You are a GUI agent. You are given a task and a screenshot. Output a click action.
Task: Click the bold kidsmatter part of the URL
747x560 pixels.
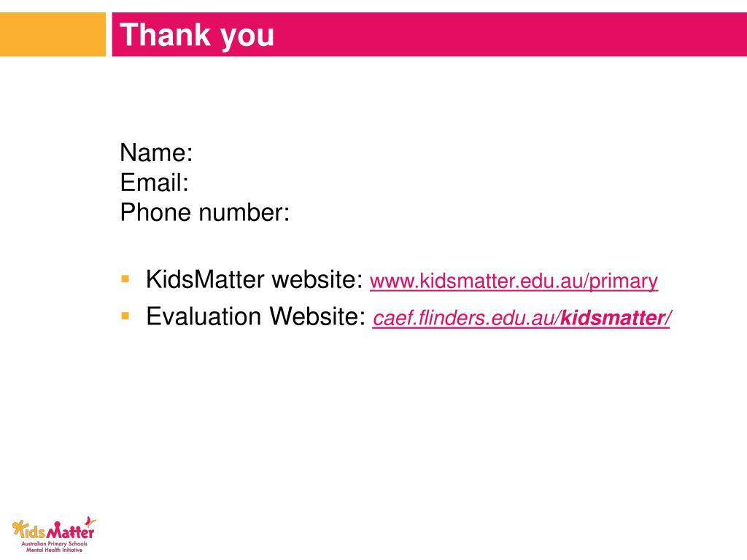pos(612,318)
